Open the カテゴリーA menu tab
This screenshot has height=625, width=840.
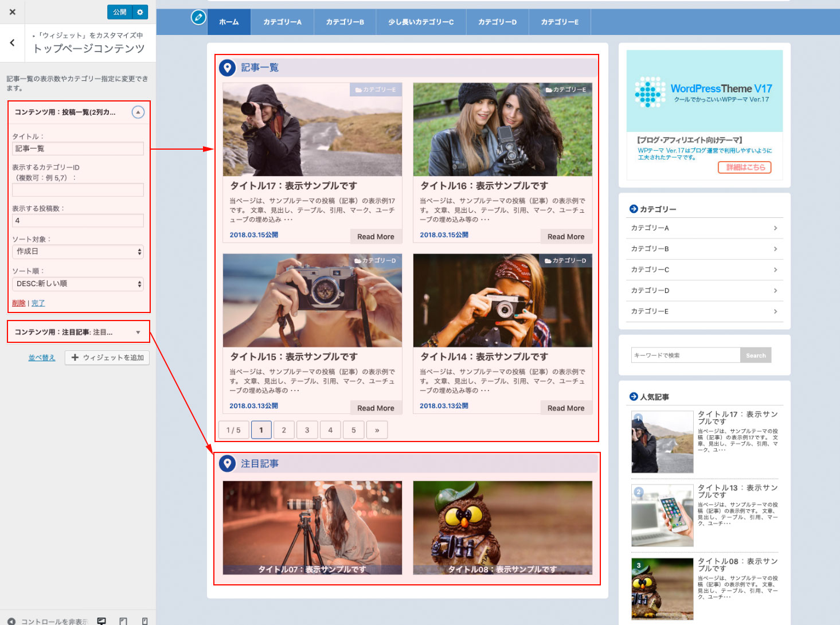click(x=282, y=22)
